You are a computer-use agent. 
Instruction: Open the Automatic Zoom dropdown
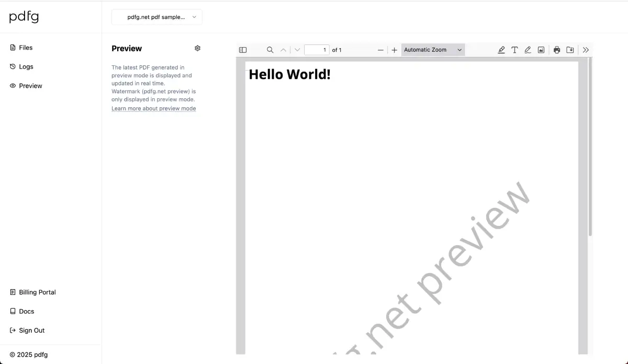[433, 50]
